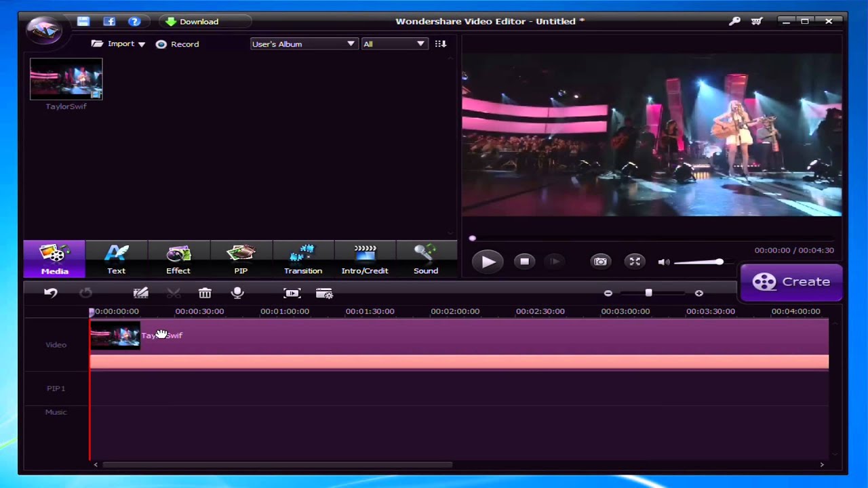Play the preview video
The height and width of the screenshot is (488, 868).
pyautogui.click(x=488, y=262)
